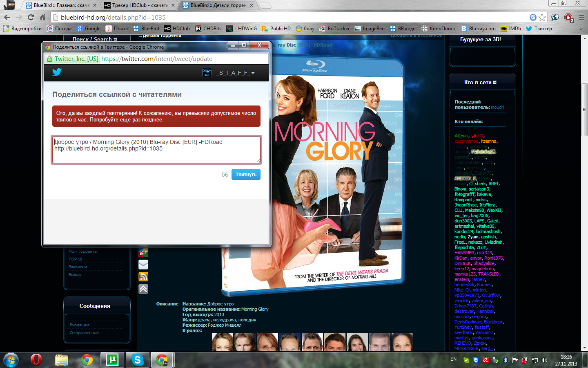Click the bluebird-hd.org address bar
This screenshot has width=588, height=368.
click(290, 17)
